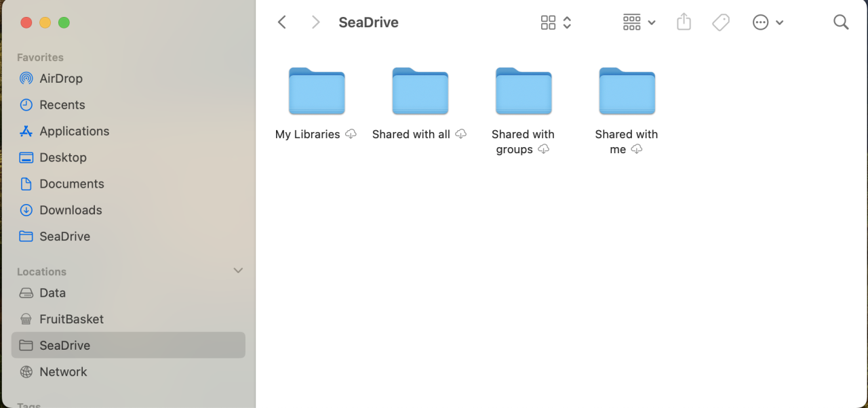Open the Tags toolbar icon
The image size is (868, 408).
click(721, 22)
